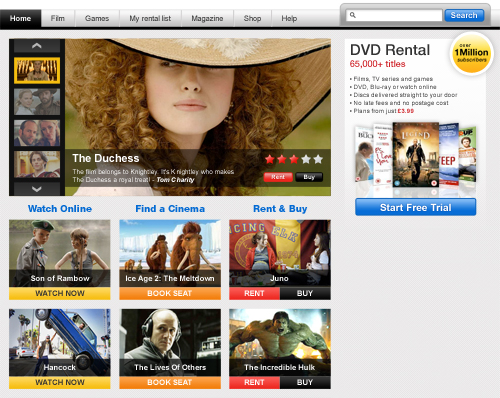This screenshot has width=500, height=398.
Task: Click the Start Free Trial button
Action: point(416,207)
